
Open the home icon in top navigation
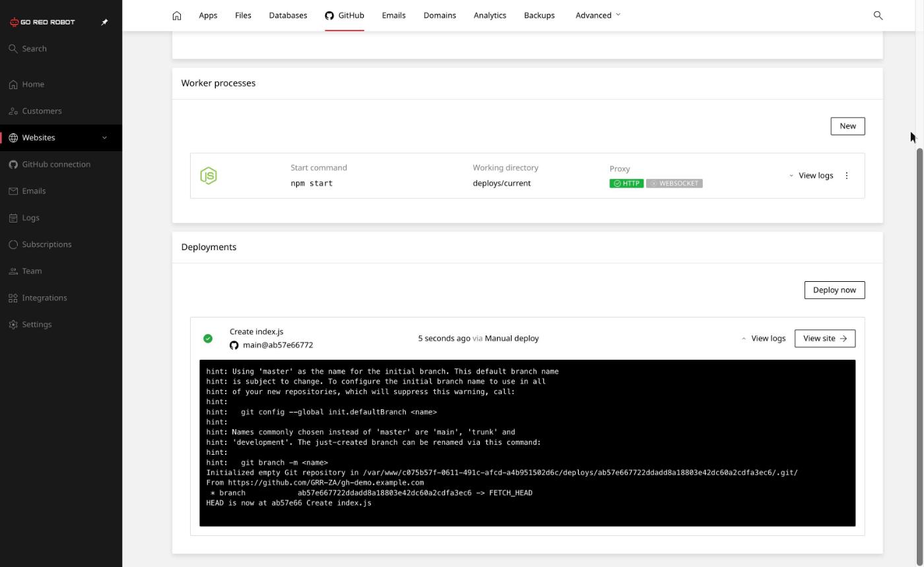pos(177,15)
